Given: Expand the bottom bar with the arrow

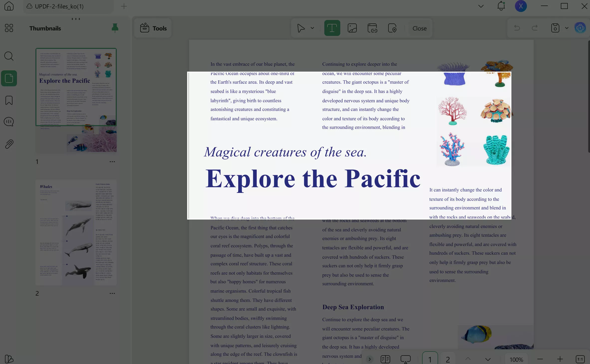Looking at the screenshot, I should (369, 359).
